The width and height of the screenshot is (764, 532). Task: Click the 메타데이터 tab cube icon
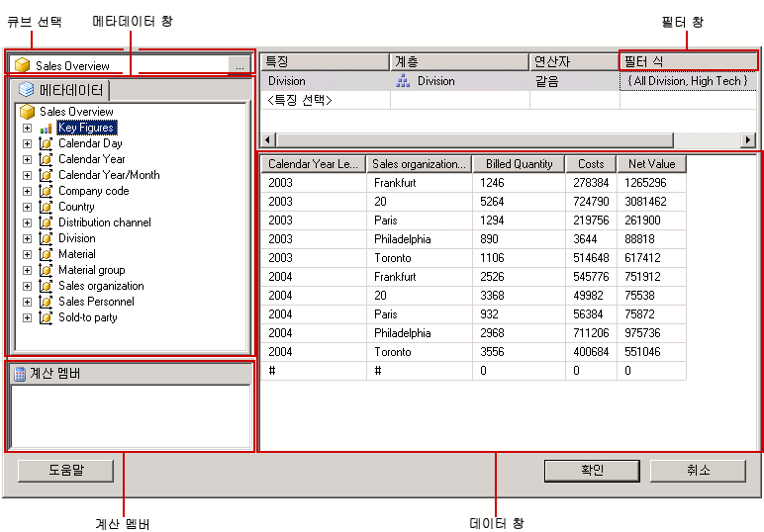click(x=27, y=90)
